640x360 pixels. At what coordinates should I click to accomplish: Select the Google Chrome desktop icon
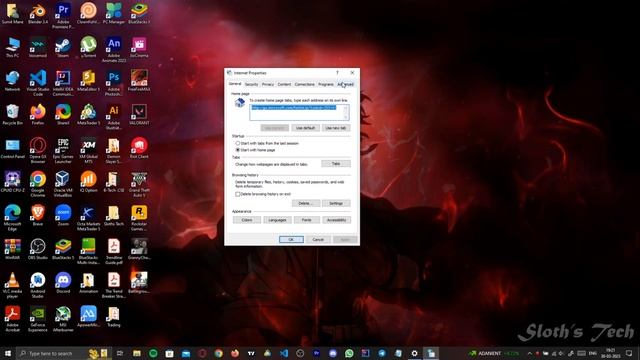[x=38, y=184]
